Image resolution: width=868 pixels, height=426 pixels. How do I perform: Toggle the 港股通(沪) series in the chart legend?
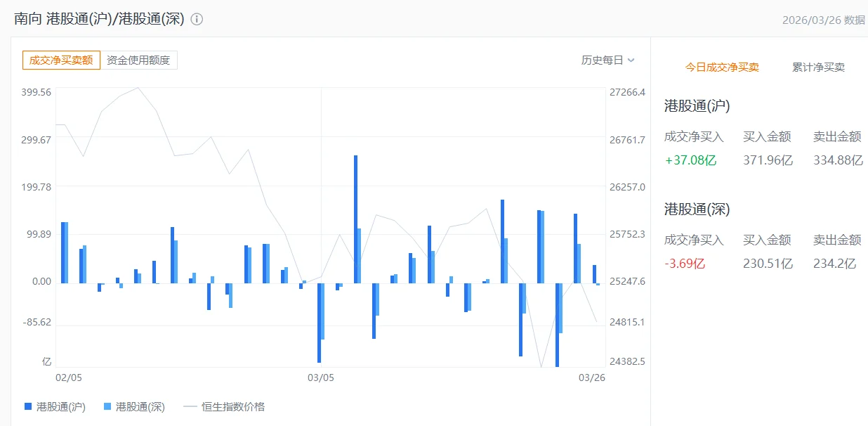pos(55,406)
